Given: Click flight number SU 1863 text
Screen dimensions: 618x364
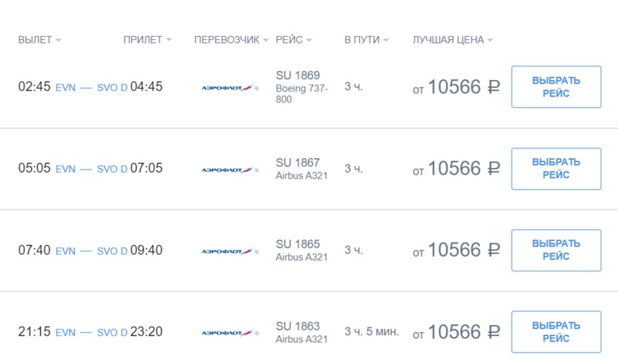Looking at the screenshot, I should (298, 326).
